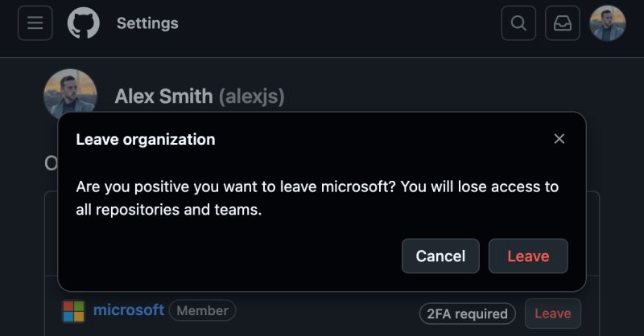Viewport: 644px width, 336px height.
Task: Click the Microsoft organization logo icon
Action: coord(74,311)
